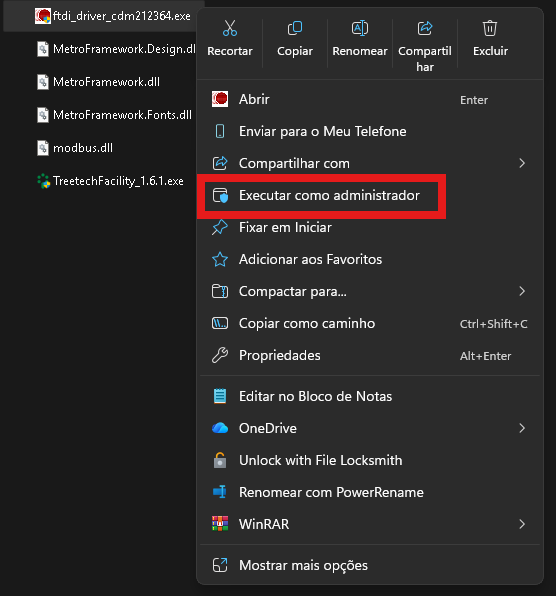Click the Compartilhar share icon
556x596 pixels.
point(425,28)
